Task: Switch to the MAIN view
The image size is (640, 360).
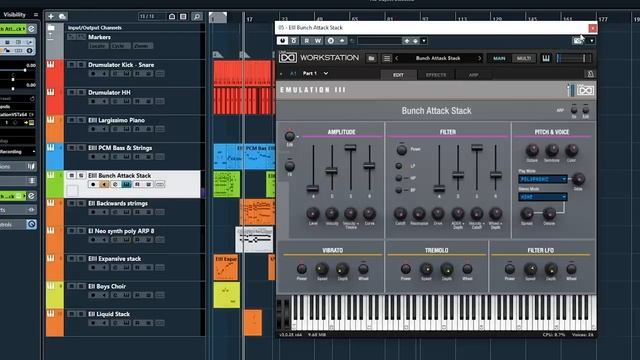Action: [499, 58]
